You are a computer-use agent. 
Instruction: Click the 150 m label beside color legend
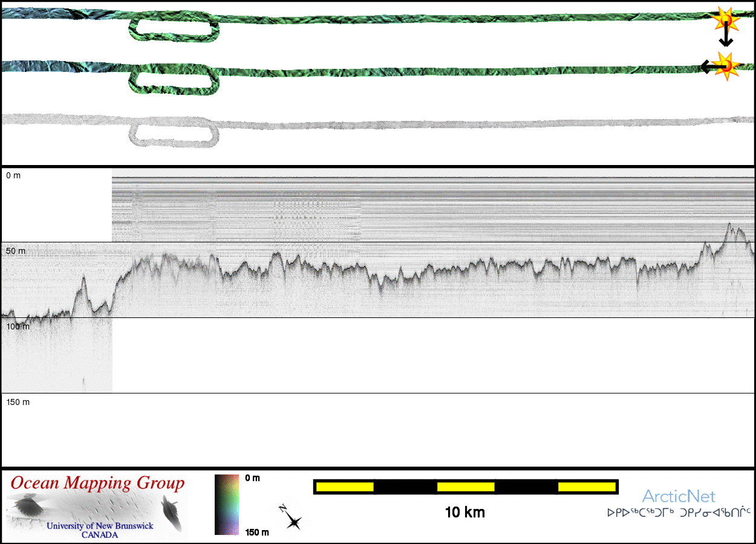tap(257, 533)
